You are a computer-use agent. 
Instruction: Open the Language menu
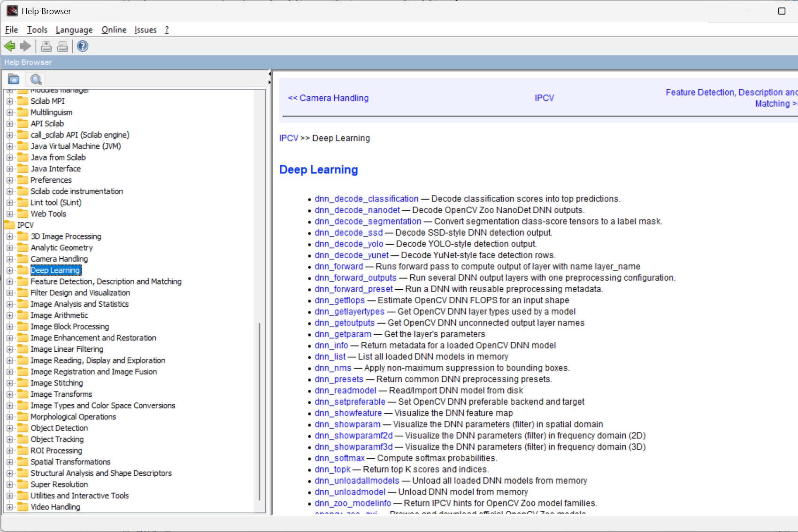point(74,30)
